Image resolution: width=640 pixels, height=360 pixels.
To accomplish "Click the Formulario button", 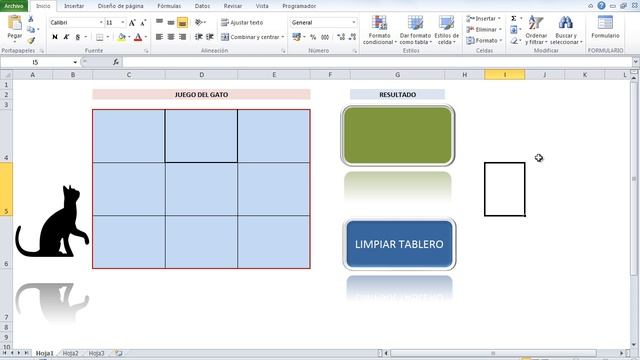I will click(x=605, y=27).
